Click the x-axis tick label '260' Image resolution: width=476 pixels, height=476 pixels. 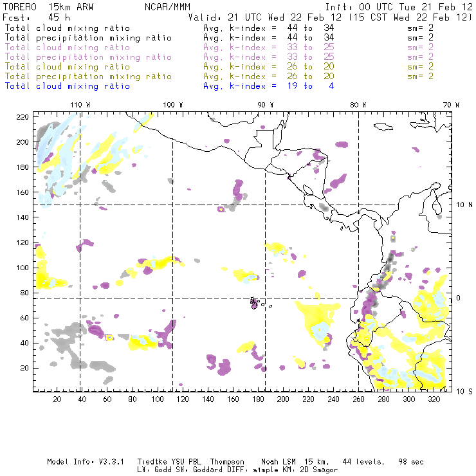coord(358,399)
